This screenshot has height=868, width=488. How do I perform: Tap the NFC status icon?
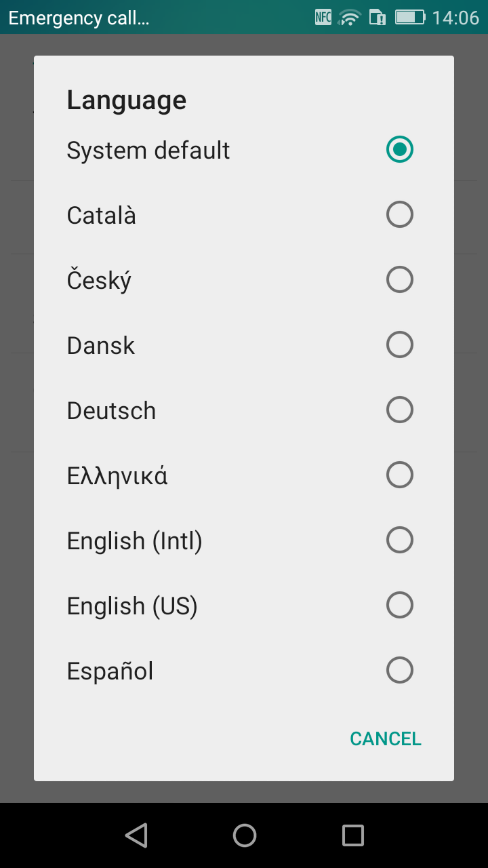323,18
